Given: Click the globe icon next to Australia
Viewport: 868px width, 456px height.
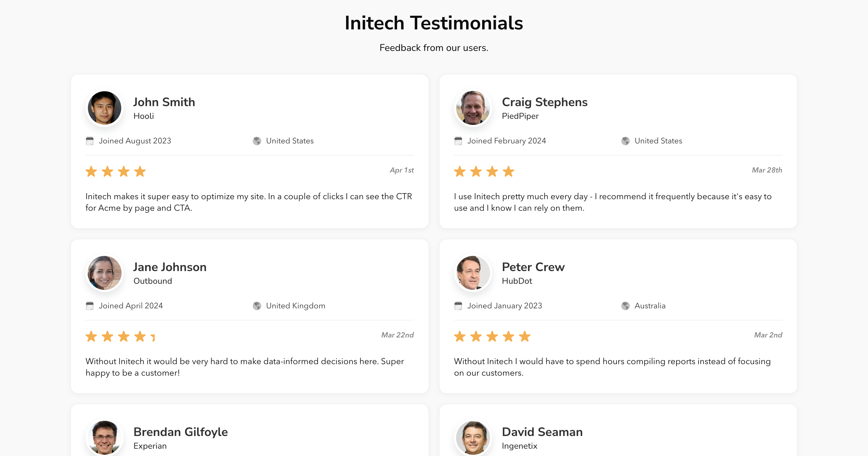Looking at the screenshot, I should [626, 306].
